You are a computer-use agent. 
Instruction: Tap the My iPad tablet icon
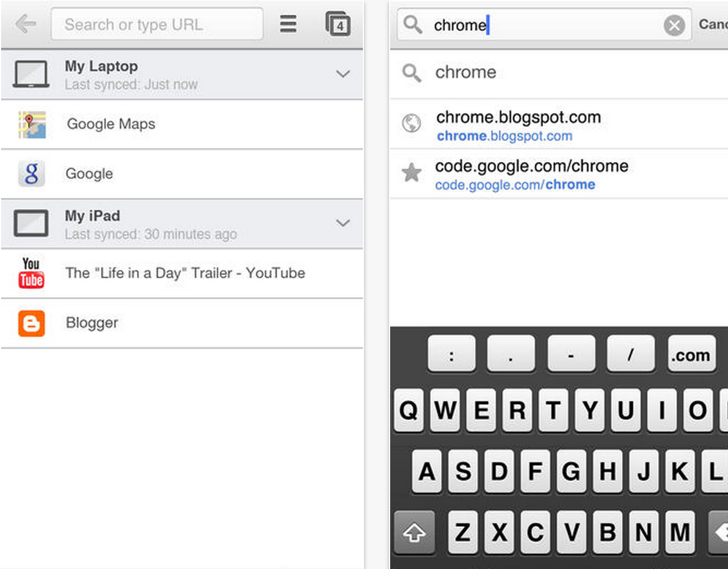point(31,223)
